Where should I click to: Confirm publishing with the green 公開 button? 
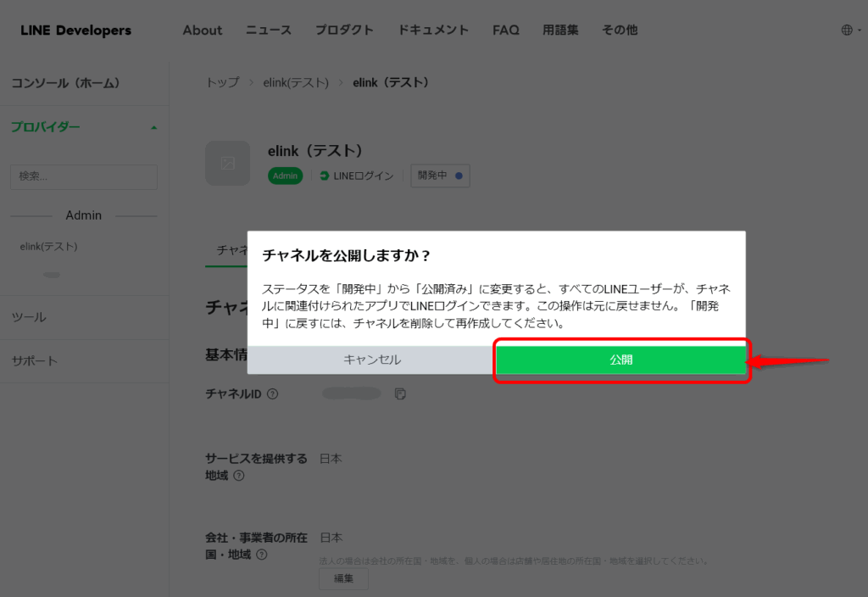pos(620,360)
